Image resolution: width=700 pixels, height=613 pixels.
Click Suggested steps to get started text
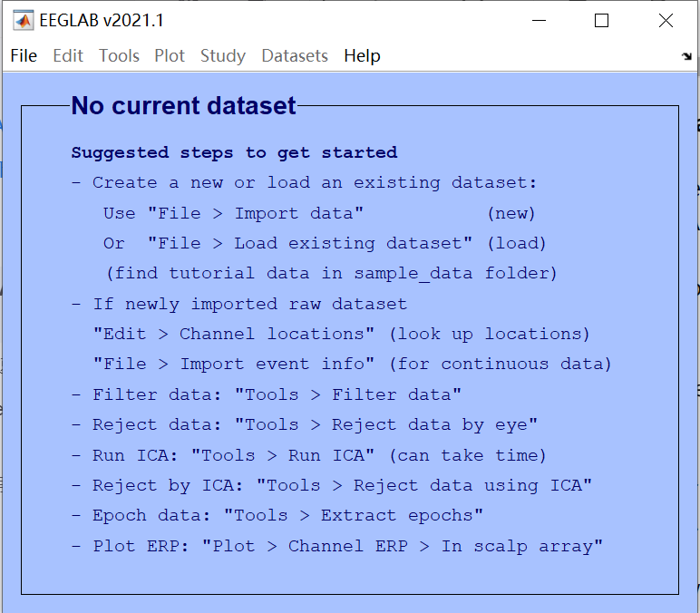234,152
